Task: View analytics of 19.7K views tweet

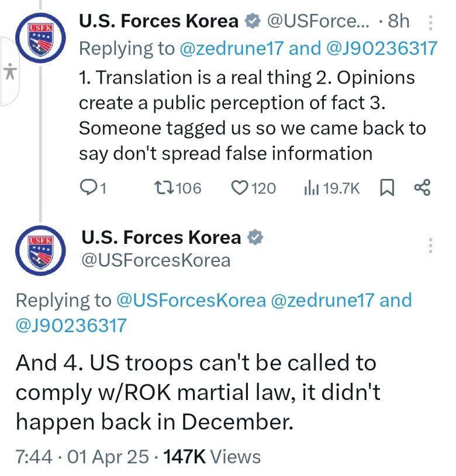Action: click(x=310, y=188)
